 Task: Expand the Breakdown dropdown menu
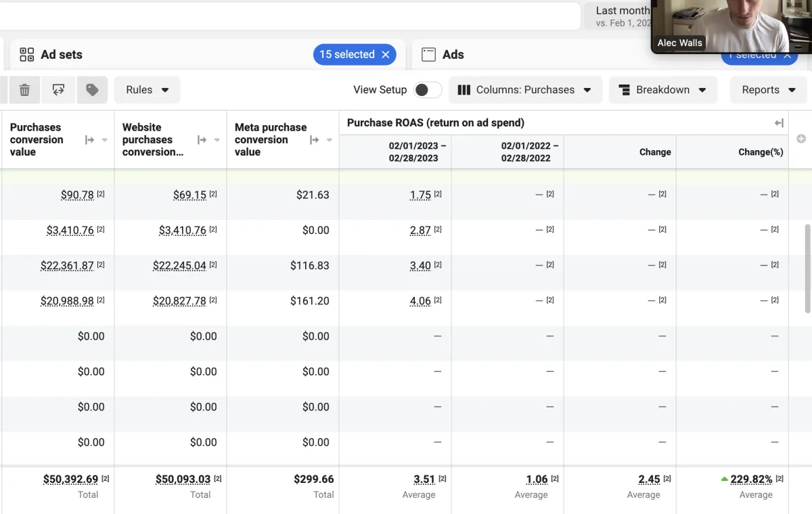tap(662, 90)
